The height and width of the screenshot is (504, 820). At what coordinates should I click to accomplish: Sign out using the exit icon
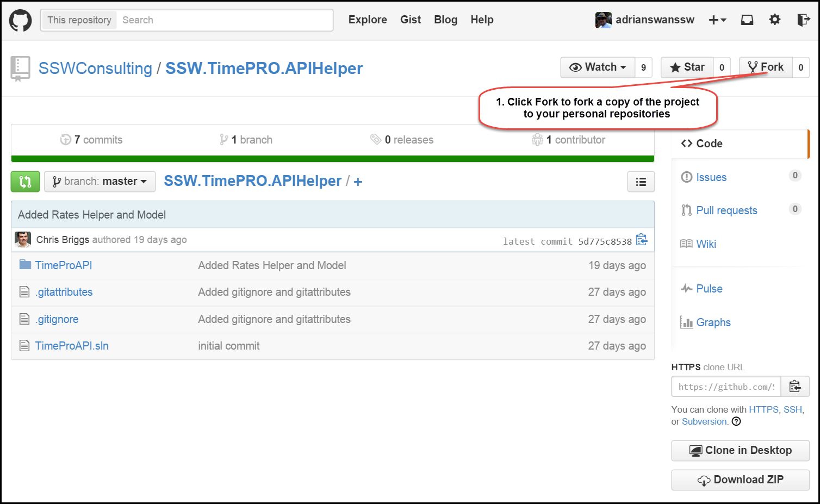click(803, 20)
